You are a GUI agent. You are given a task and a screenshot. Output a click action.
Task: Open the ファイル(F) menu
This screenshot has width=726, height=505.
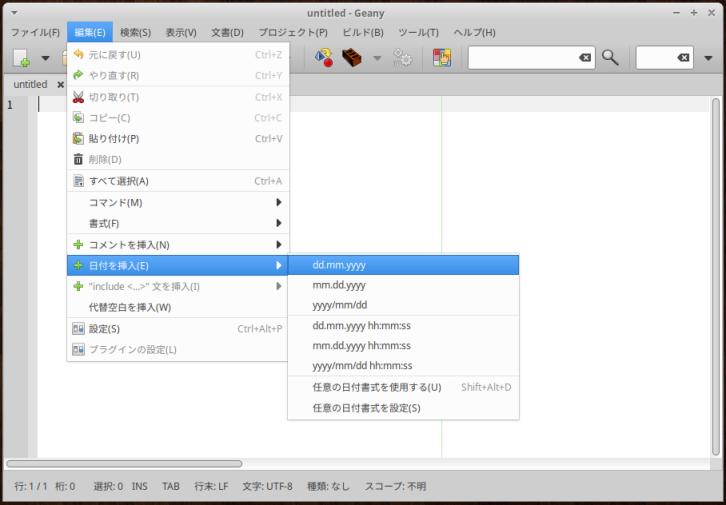[x=35, y=32]
